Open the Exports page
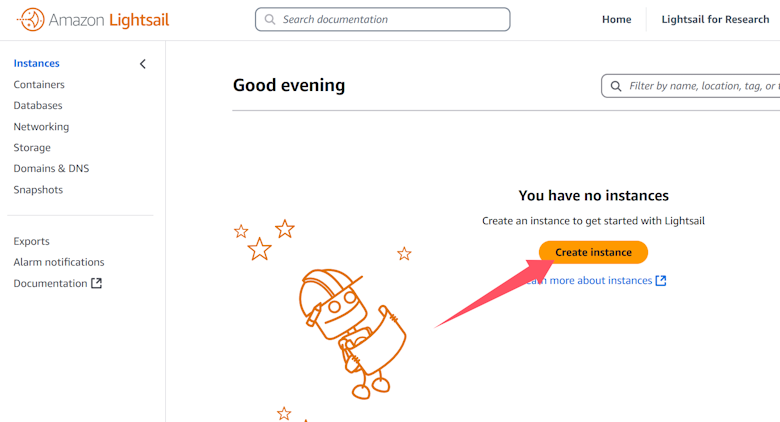The height and width of the screenshot is (422, 780). click(x=31, y=241)
